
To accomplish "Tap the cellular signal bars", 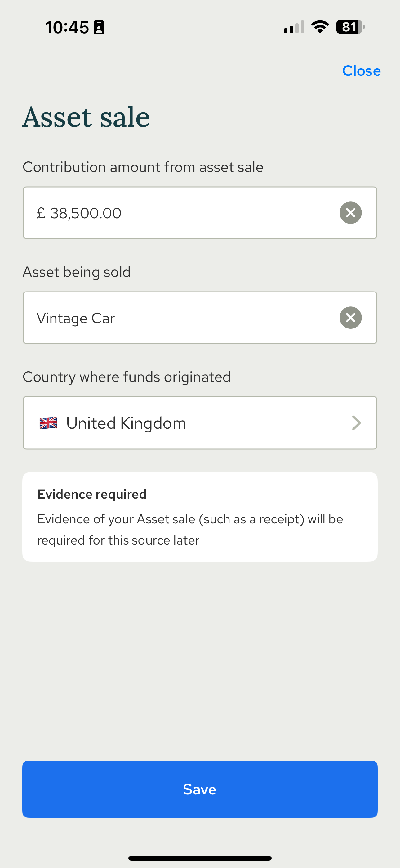I will coord(294,27).
